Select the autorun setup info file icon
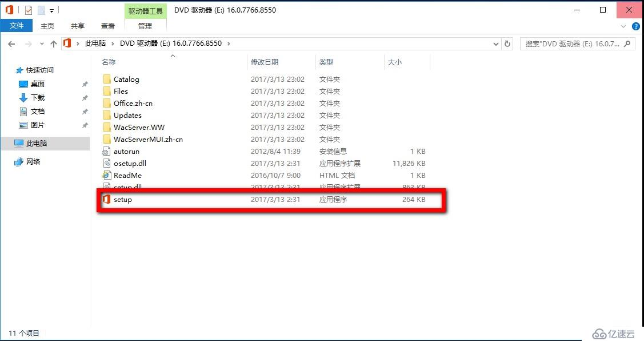 [x=107, y=152]
